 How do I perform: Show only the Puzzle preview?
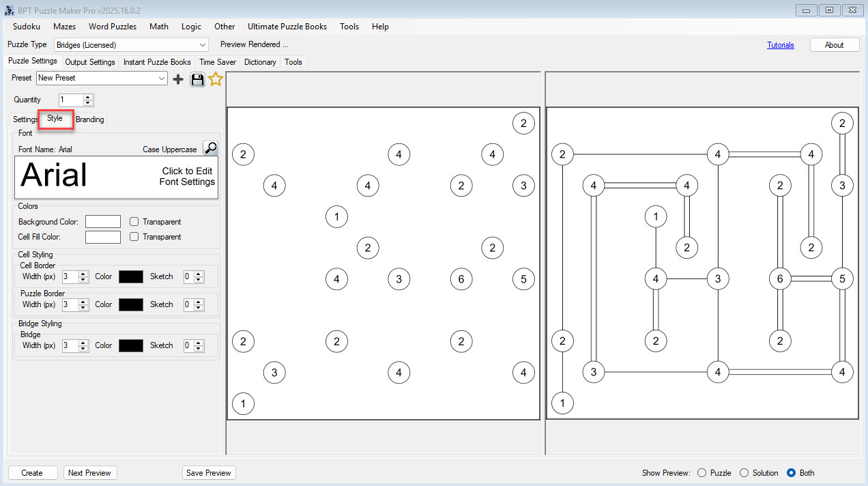(701, 472)
